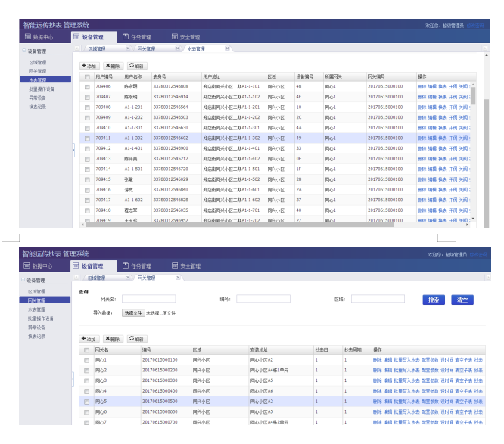Screen dimensions: 504x444
Task: Click the 水表管理 screen page vertical scrollbar
Action: tap(487, 163)
